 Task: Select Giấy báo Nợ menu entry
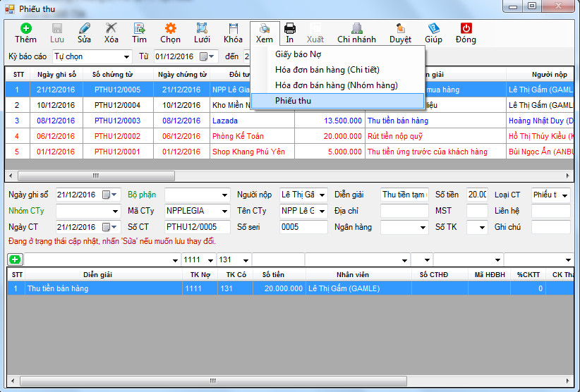298,54
